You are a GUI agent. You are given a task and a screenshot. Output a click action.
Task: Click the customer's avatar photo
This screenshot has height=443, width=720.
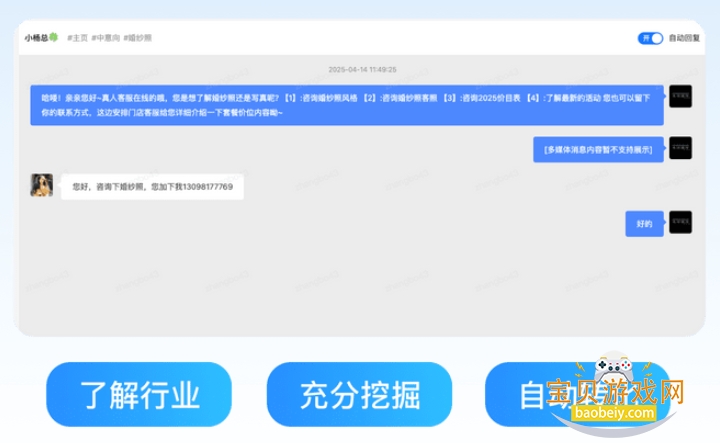42,185
